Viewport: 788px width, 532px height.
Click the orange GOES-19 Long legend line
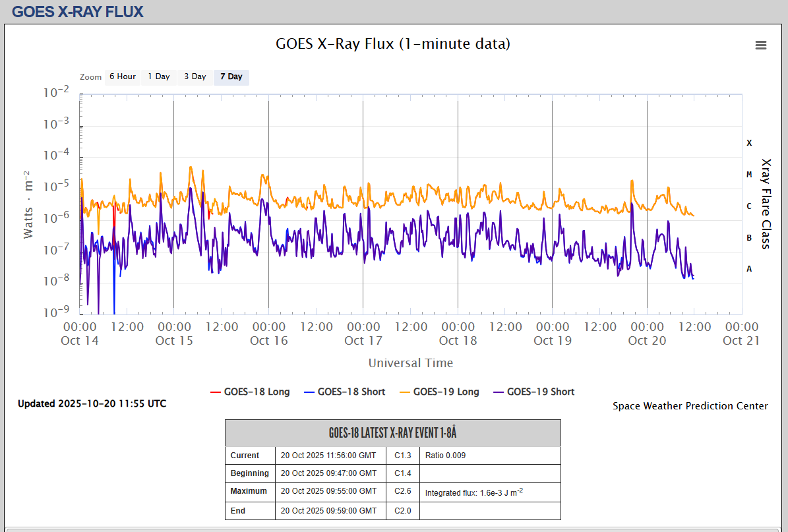[404, 392]
